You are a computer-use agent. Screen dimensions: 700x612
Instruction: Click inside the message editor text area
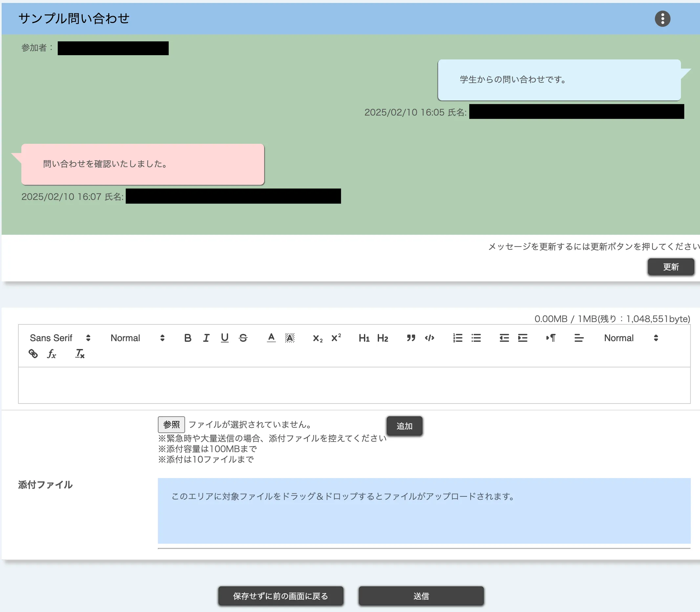[x=354, y=385]
